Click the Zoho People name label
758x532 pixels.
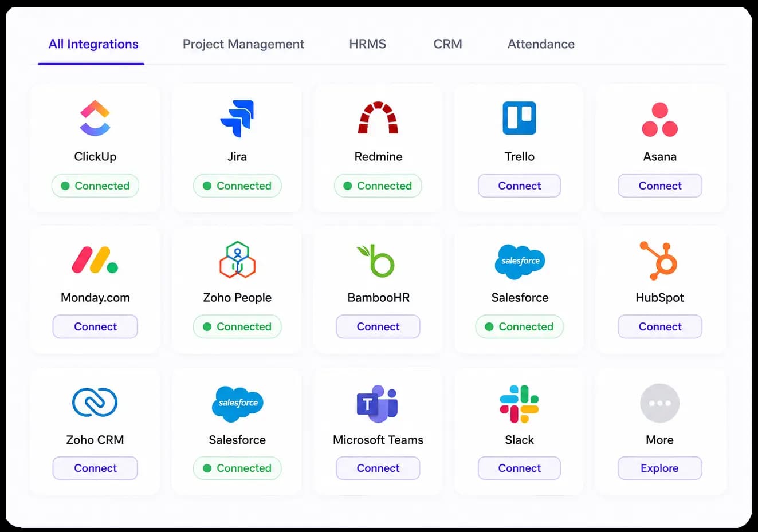point(237,297)
